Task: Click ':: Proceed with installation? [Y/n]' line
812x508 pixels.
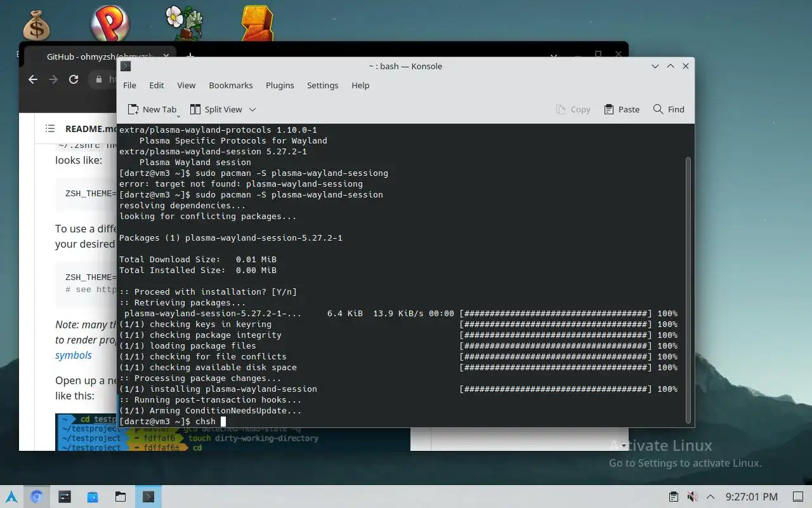Action: click(x=208, y=291)
